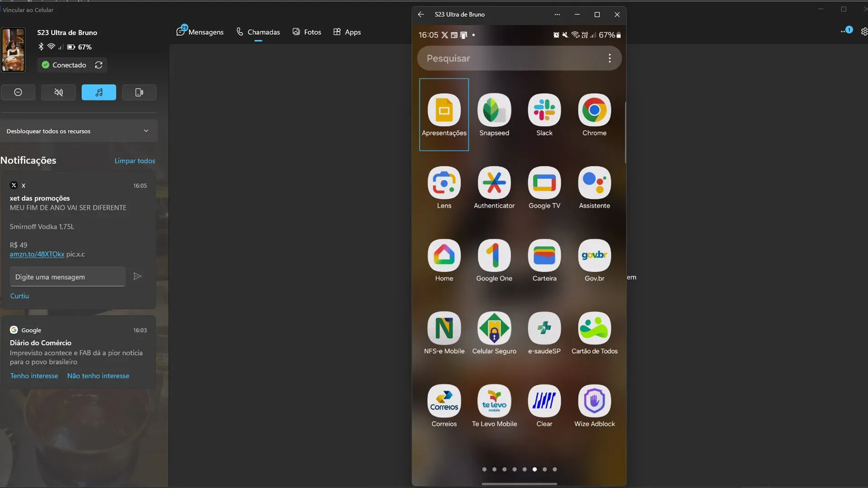The height and width of the screenshot is (488, 868).
Task: Open the Authenticator app
Action: point(494,183)
